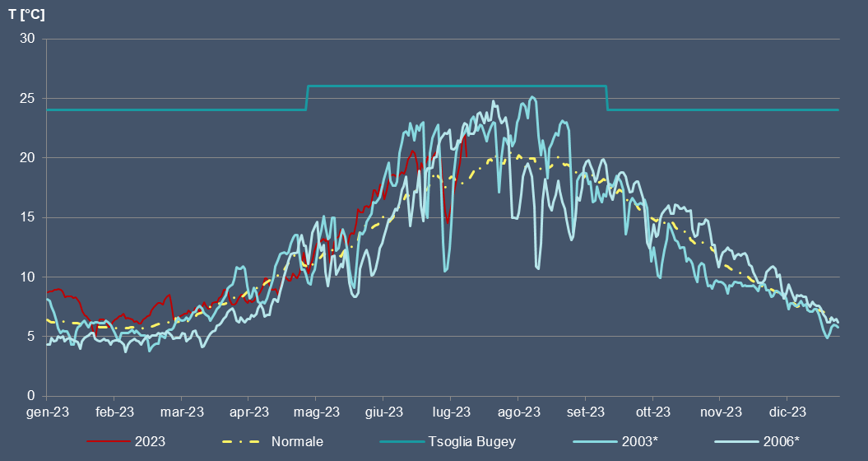Click the 2003* legend label
Screen dimensions: 868x461
point(640,441)
